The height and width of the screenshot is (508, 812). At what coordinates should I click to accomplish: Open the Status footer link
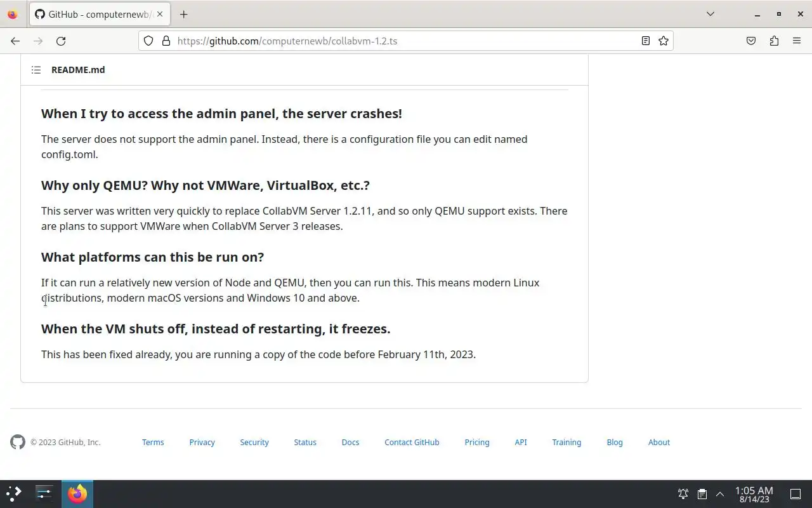point(305,442)
